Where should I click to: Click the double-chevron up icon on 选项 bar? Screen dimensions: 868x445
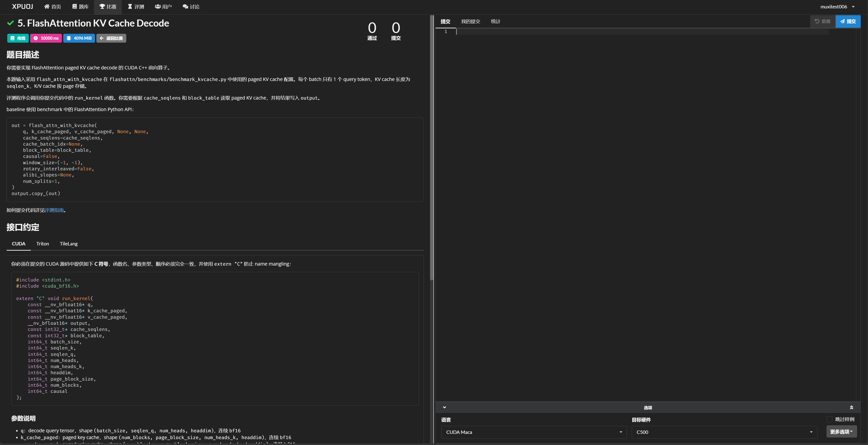pos(851,407)
